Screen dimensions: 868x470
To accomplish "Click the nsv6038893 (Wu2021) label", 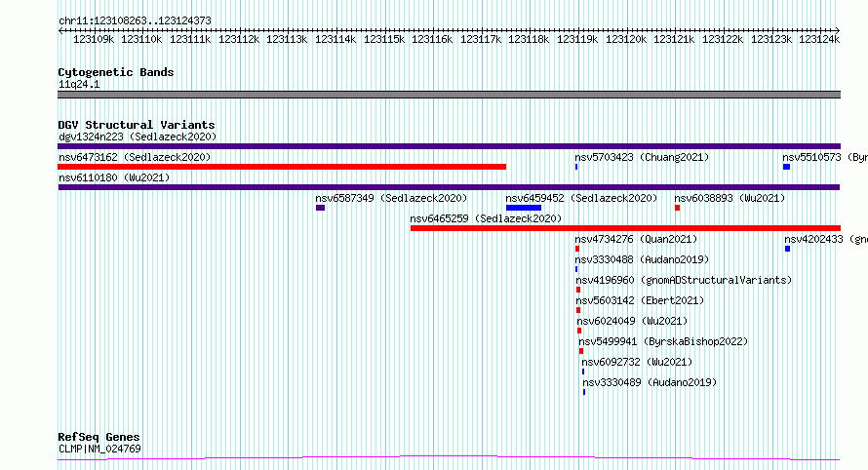I will [x=730, y=198].
